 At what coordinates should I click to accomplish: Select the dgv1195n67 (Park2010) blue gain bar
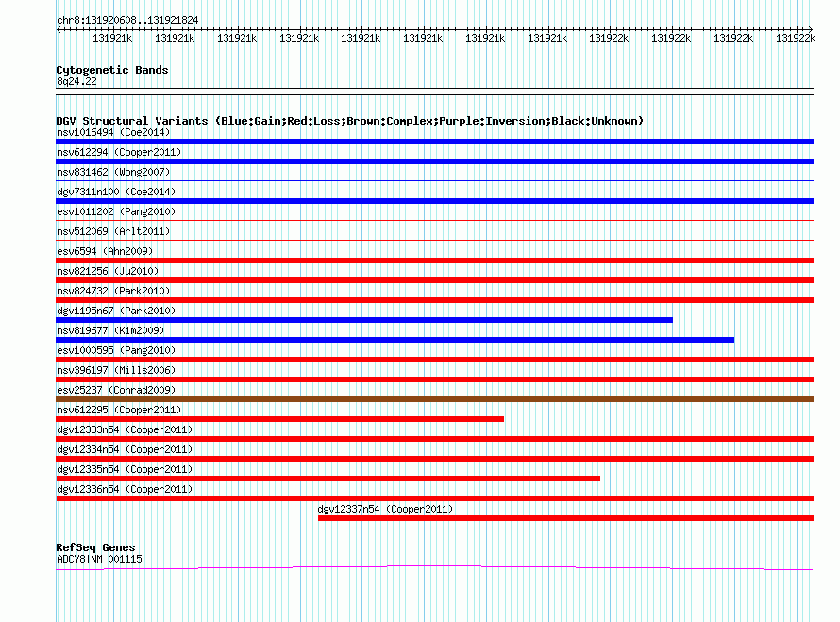tap(364, 320)
